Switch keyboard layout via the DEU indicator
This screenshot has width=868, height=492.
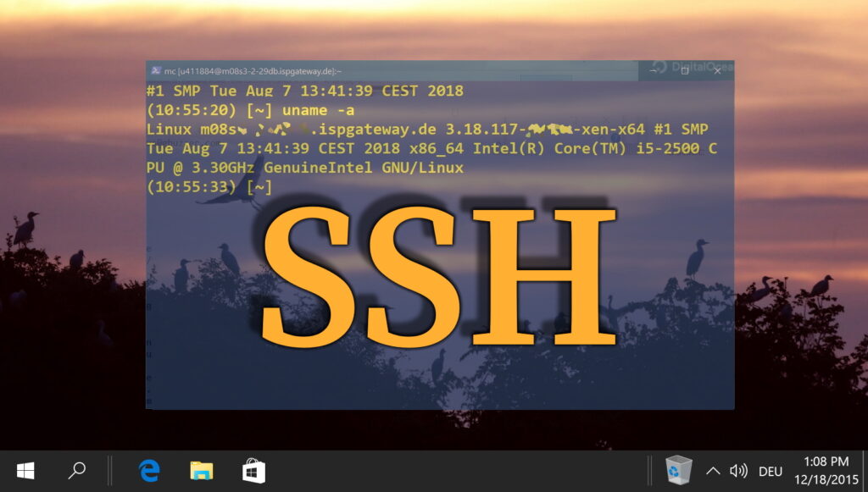771,470
